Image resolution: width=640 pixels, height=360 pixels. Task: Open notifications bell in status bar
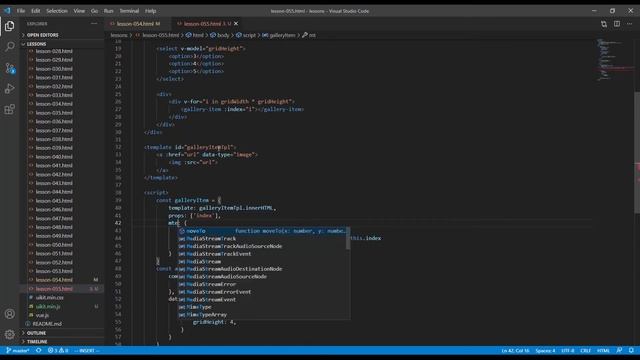click(x=631, y=351)
